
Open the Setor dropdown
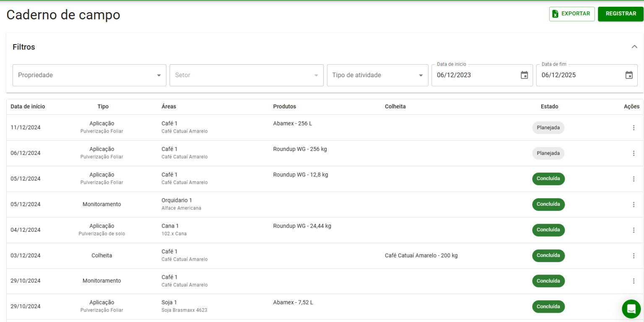247,75
